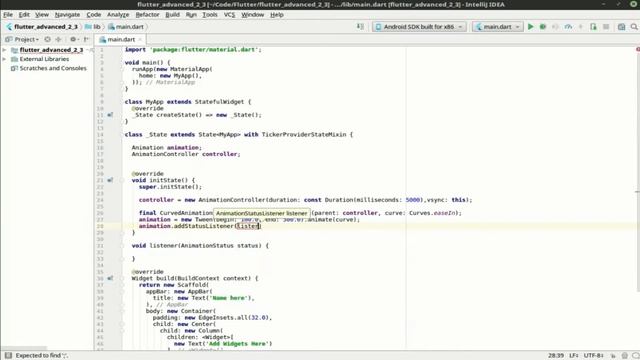Click the Flutter hot reload icon in toolbar

click(x=580, y=27)
